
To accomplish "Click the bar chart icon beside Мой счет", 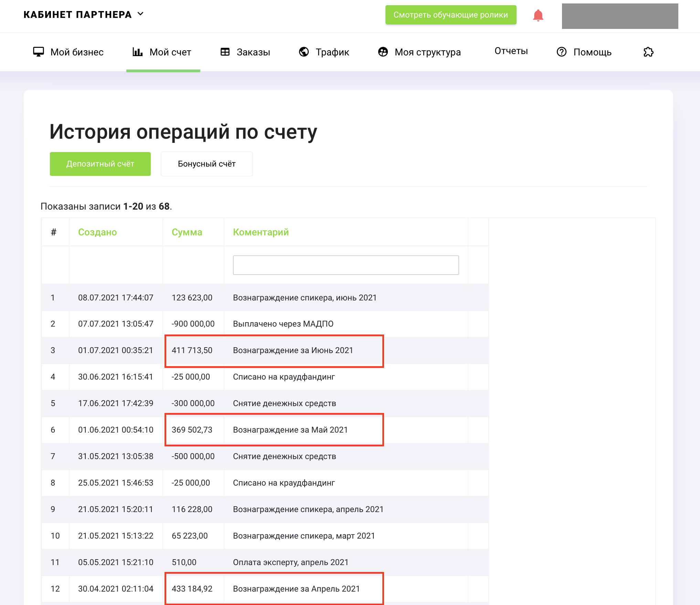I will tap(138, 52).
